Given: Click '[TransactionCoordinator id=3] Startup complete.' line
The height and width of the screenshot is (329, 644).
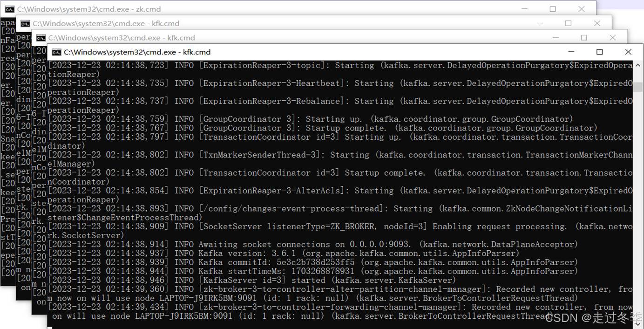Looking at the screenshot, I should 340,178.
